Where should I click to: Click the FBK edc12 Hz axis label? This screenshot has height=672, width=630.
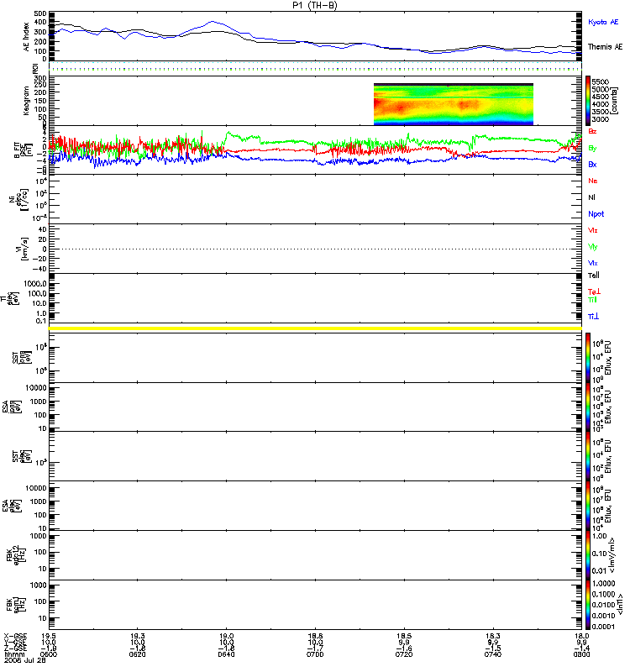click(x=16, y=555)
